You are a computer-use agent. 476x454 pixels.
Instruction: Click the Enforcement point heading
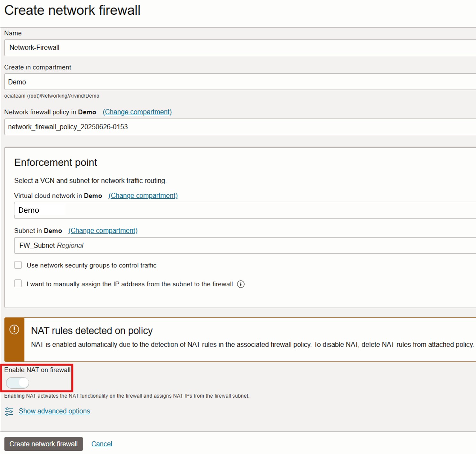(56, 163)
